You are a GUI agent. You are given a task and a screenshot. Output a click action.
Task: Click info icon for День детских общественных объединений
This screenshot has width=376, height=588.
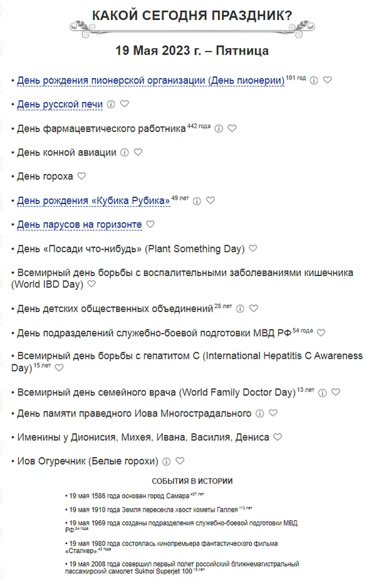point(240,309)
